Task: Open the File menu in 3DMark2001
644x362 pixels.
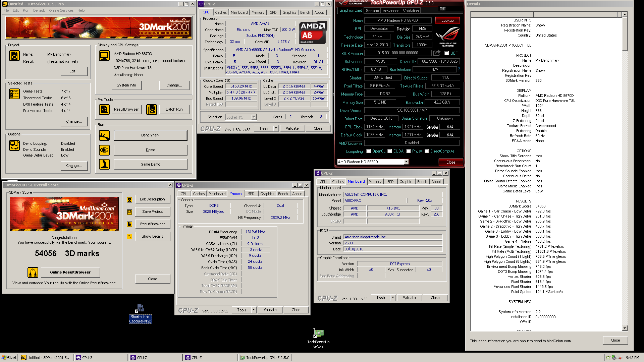Action: pos(6,10)
